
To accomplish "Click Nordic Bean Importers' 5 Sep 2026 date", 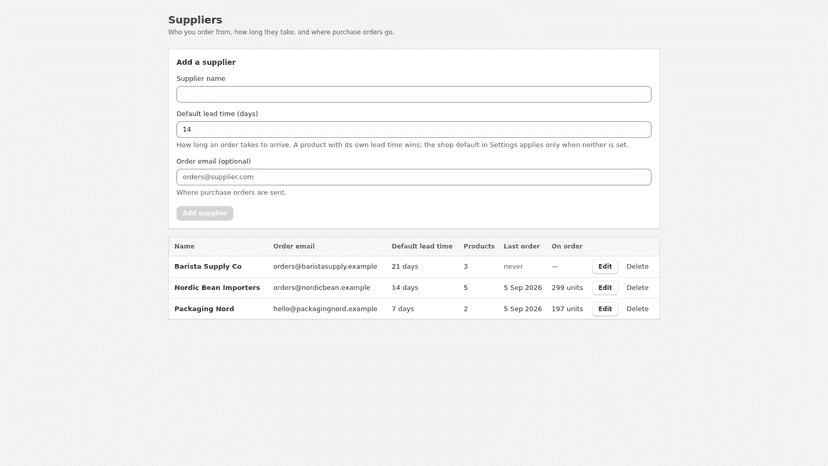I will [x=523, y=287].
